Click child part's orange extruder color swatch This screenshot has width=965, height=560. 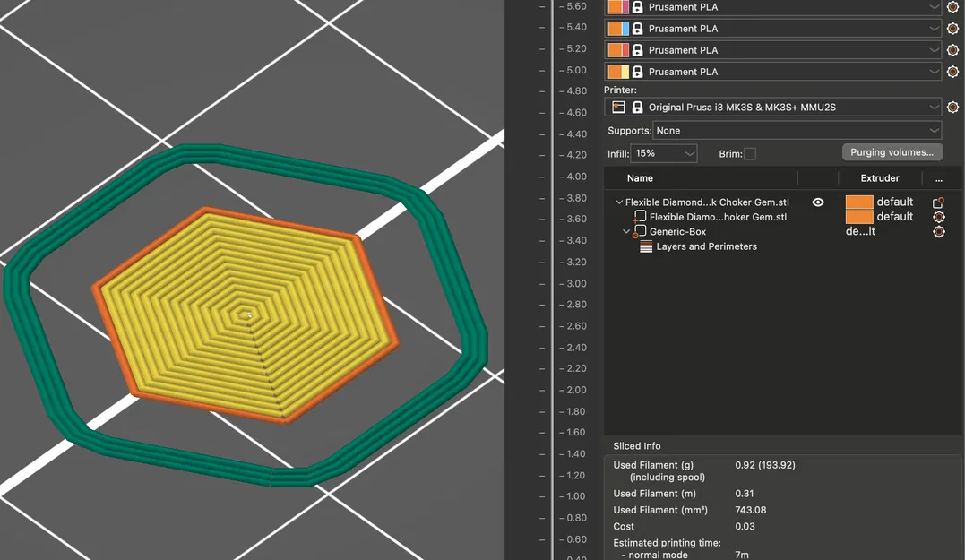[859, 217]
